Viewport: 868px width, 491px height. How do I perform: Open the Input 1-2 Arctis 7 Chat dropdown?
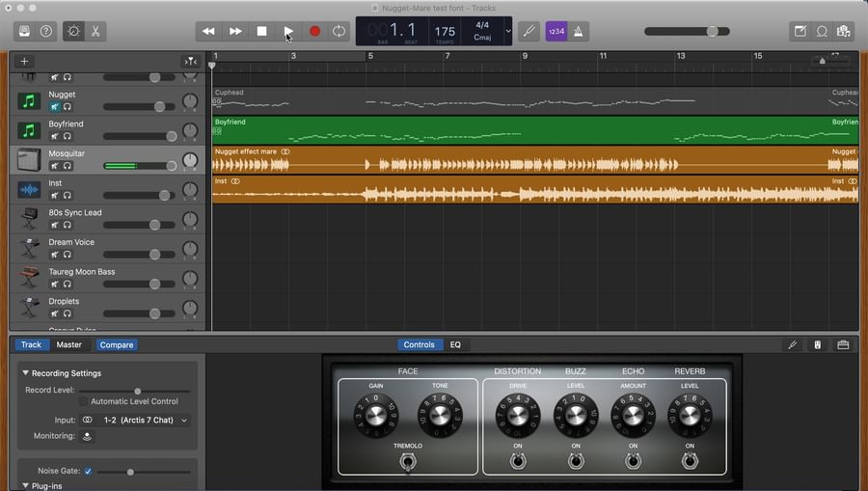click(x=146, y=421)
